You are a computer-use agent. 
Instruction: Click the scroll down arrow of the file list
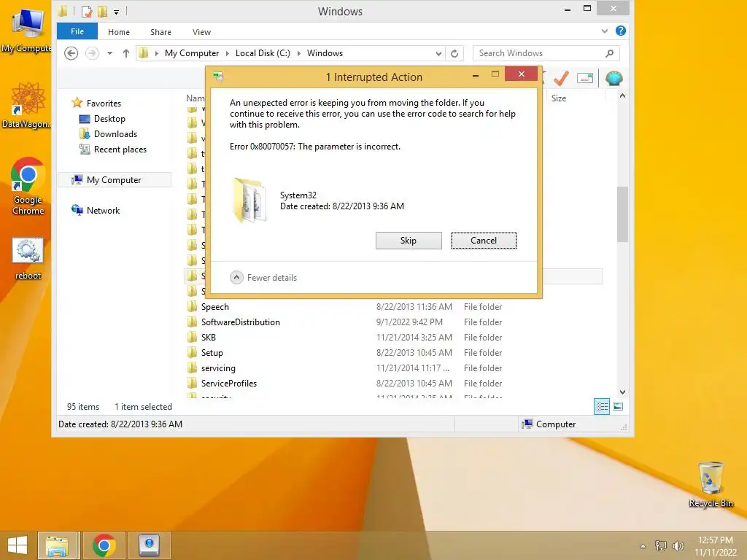pos(622,392)
